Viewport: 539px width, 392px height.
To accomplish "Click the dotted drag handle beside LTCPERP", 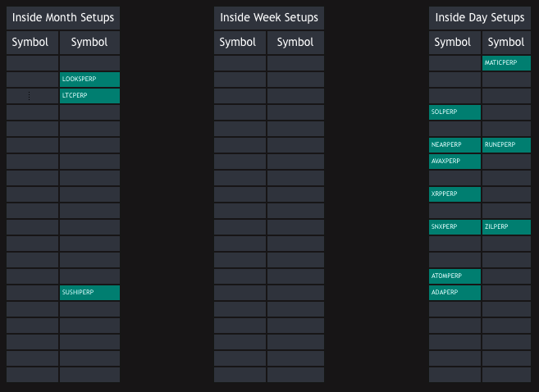I will coord(30,96).
